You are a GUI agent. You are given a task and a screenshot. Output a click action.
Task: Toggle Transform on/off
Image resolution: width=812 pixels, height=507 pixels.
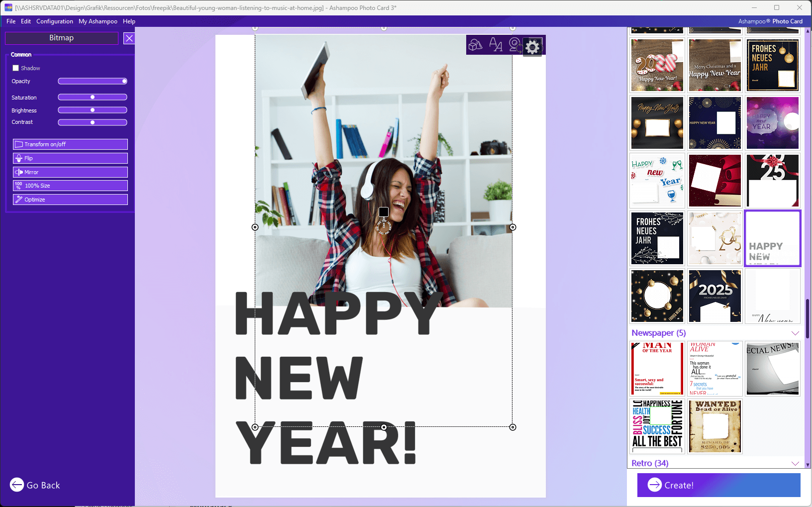[70, 144]
